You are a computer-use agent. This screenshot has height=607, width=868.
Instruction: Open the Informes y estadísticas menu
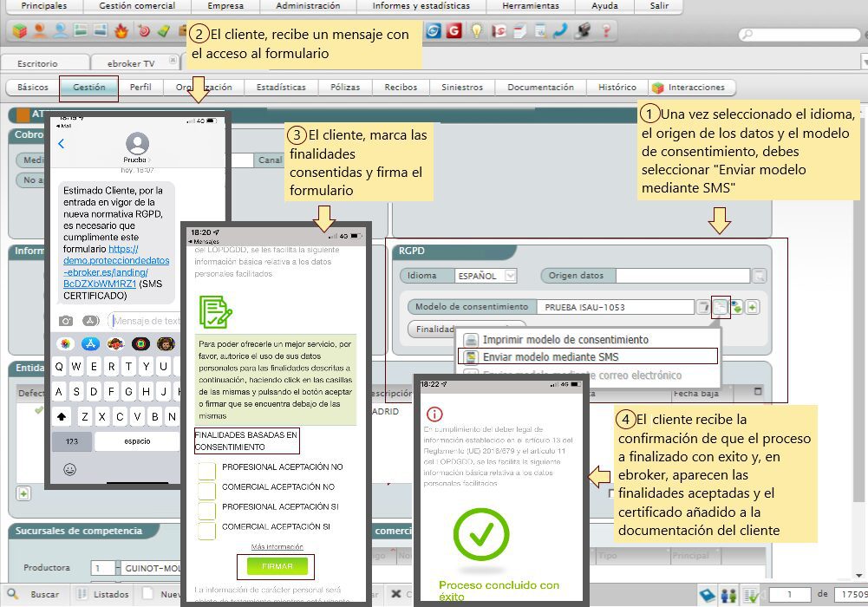click(x=421, y=5)
